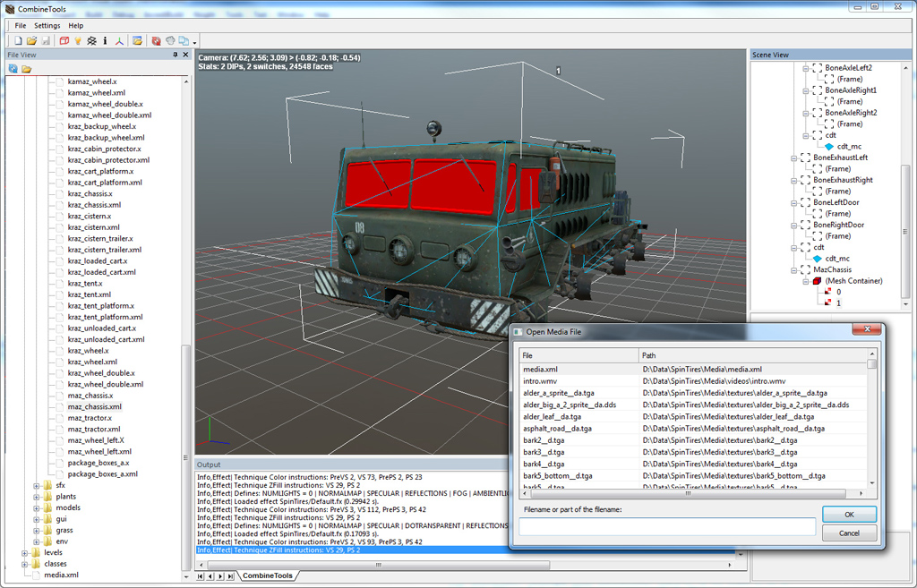Jump to last output tab arrow
Viewport: 917px width, 588px height.
pos(230,576)
